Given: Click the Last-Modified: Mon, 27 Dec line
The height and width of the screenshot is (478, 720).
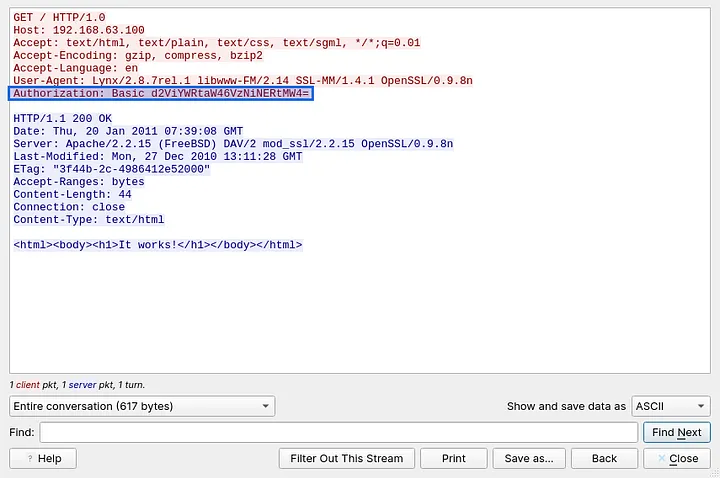Looking at the screenshot, I should [x=158, y=157].
